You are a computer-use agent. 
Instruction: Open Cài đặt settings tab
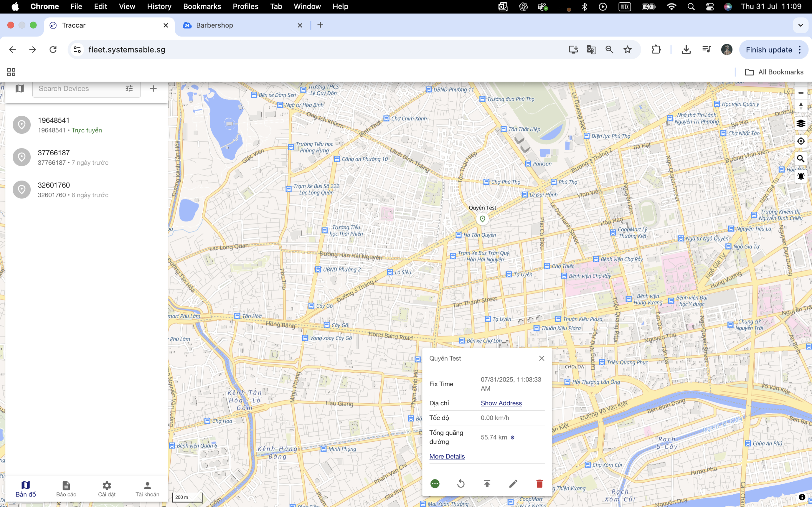point(107,489)
